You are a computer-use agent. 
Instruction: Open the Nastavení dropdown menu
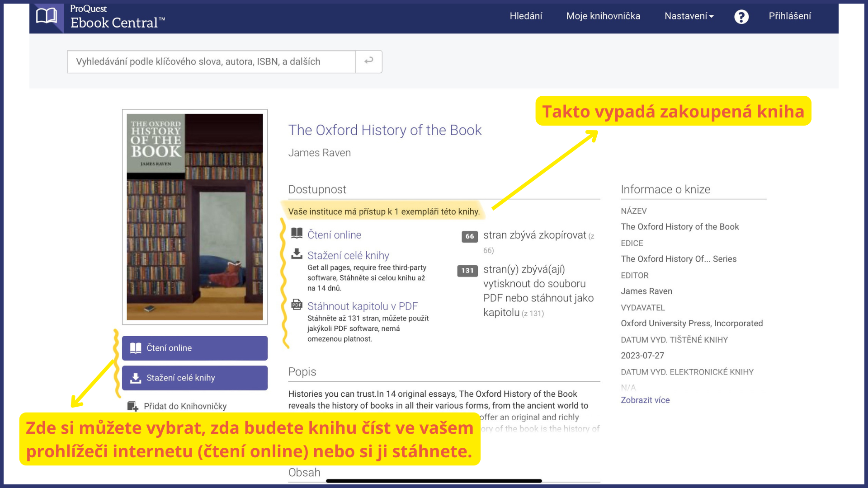pos(689,16)
